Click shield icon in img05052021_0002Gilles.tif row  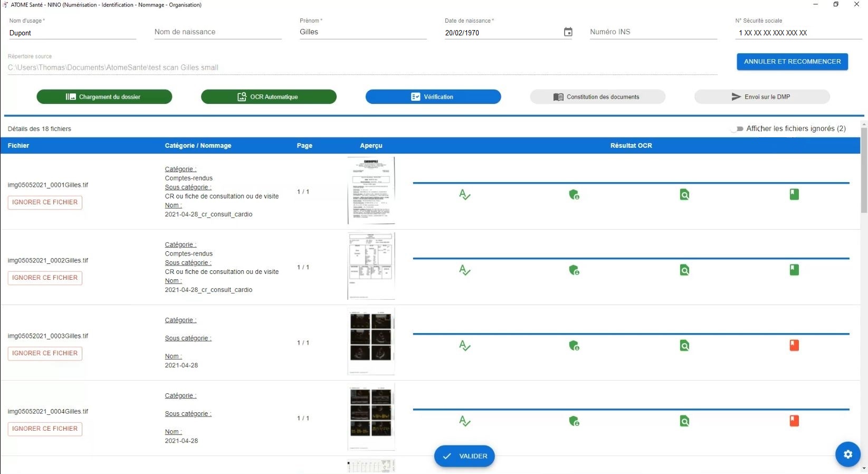click(574, 270)
